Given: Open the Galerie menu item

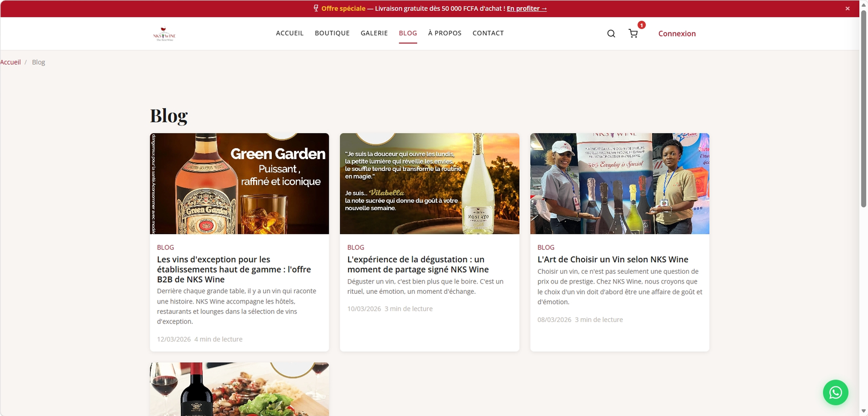Looking at the screenshot, I should tap(374, 33).
